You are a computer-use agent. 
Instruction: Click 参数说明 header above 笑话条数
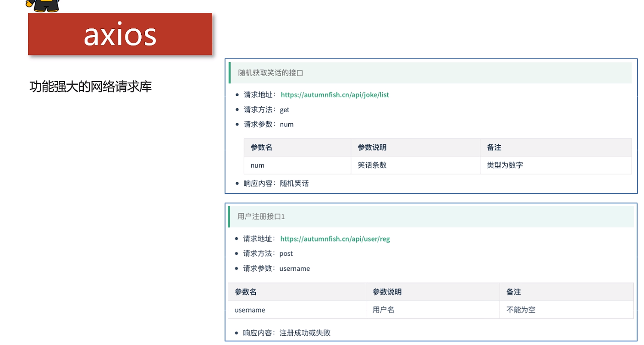click(x=416, y=148)
